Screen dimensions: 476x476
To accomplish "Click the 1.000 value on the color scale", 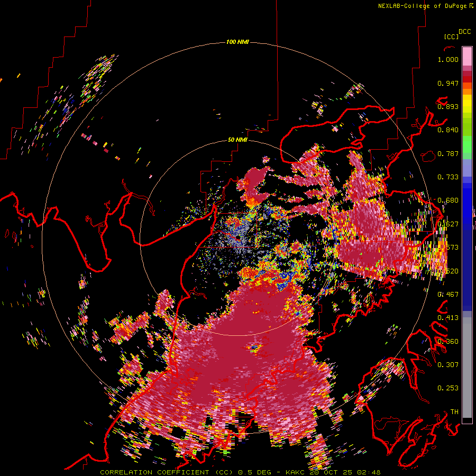I will coord(448,59).
